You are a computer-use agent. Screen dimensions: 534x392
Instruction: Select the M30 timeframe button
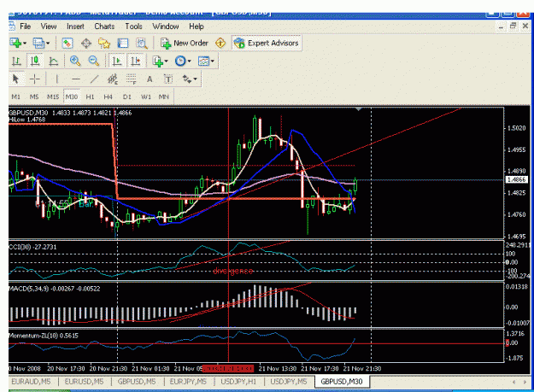(x=72, y=97)
